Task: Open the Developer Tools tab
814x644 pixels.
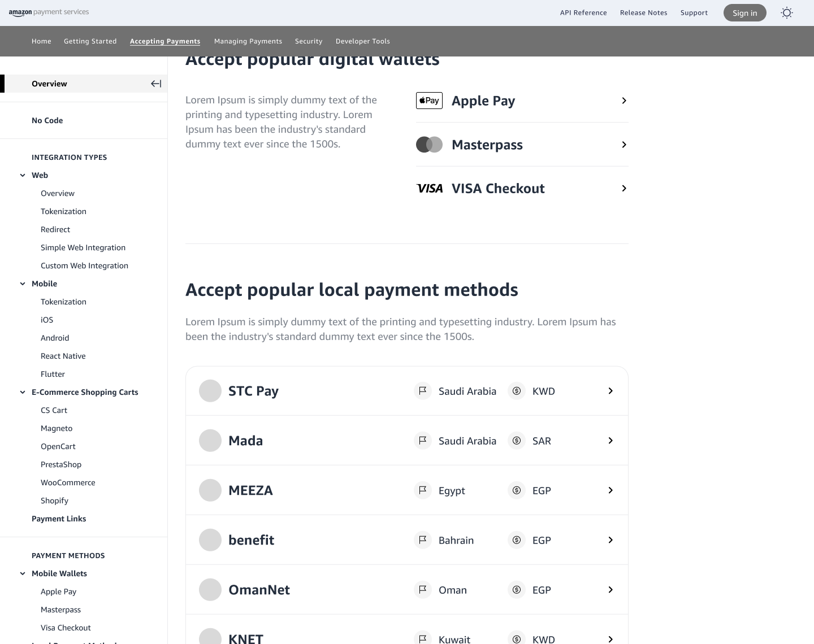Action: point(363,41)
